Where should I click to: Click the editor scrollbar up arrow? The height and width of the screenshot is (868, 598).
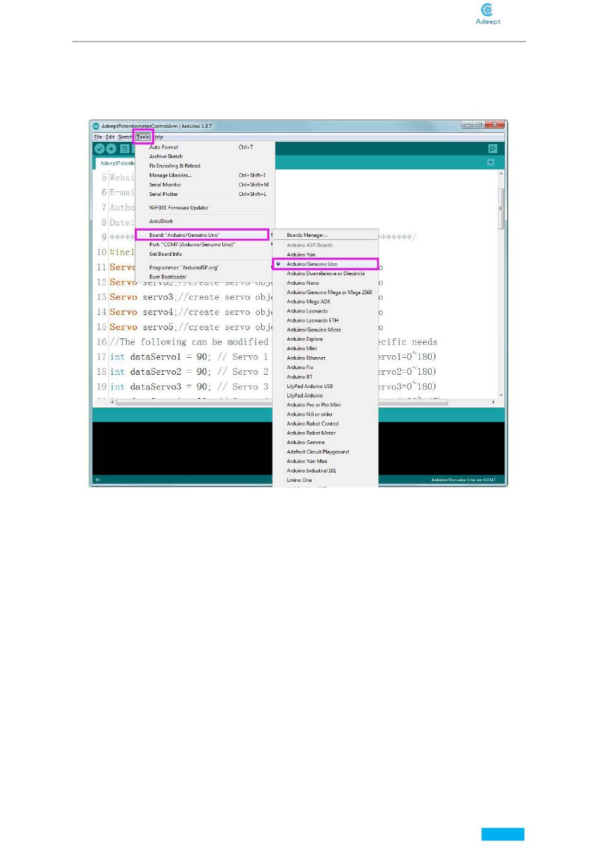tap(501, 173)
